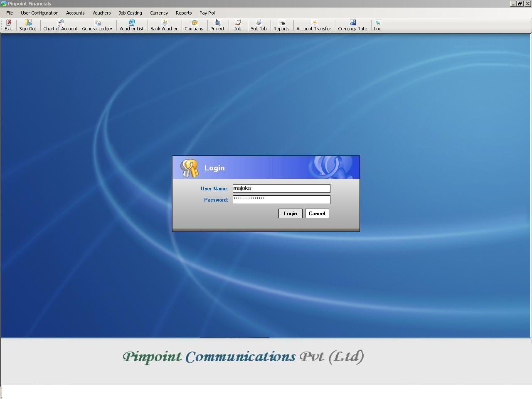Open the Job Costing menu
The height and width of the screenshot is (399, 532).
point(130,13)
